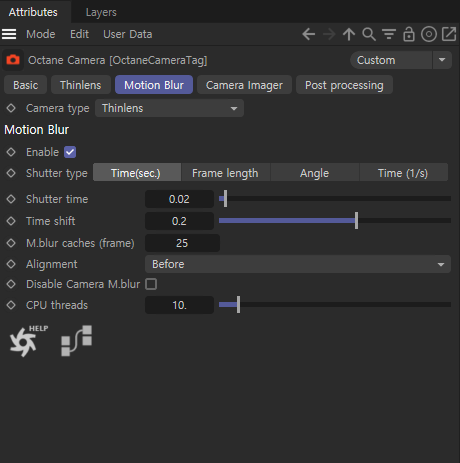
Task: Click the Motion Blur section heading
Action: pyautogui.click(x=37, y=130)
